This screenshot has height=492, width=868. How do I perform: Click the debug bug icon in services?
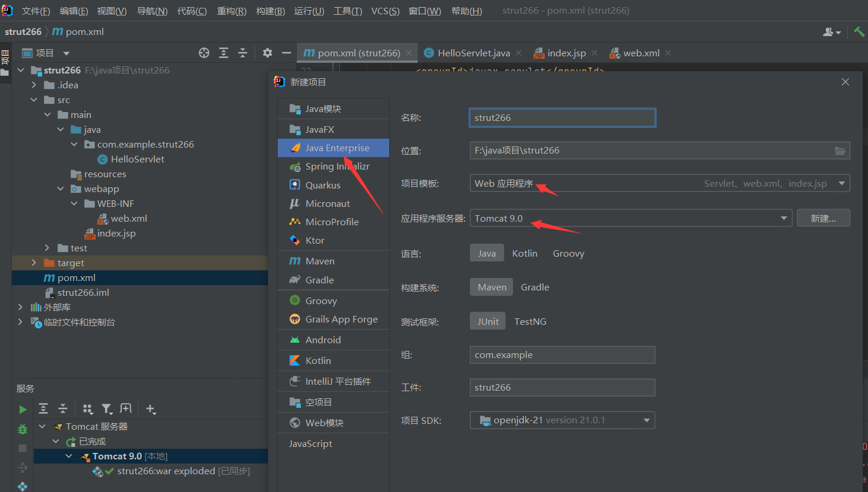[x=23, y=429]
